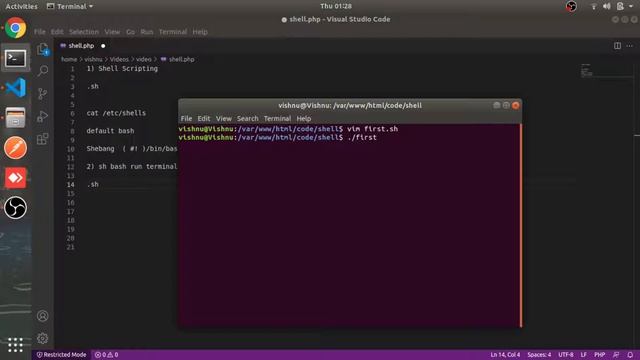The height and width of the screenshot is (360, 640).
Task: Open Visual Studio Code from the dock
Action: tap(16, 88)
